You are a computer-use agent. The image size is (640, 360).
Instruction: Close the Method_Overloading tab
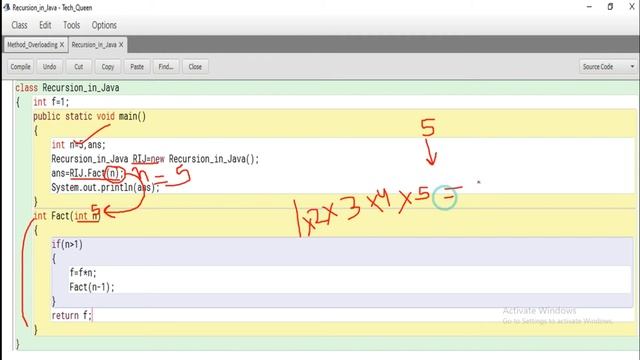(62, 45)
